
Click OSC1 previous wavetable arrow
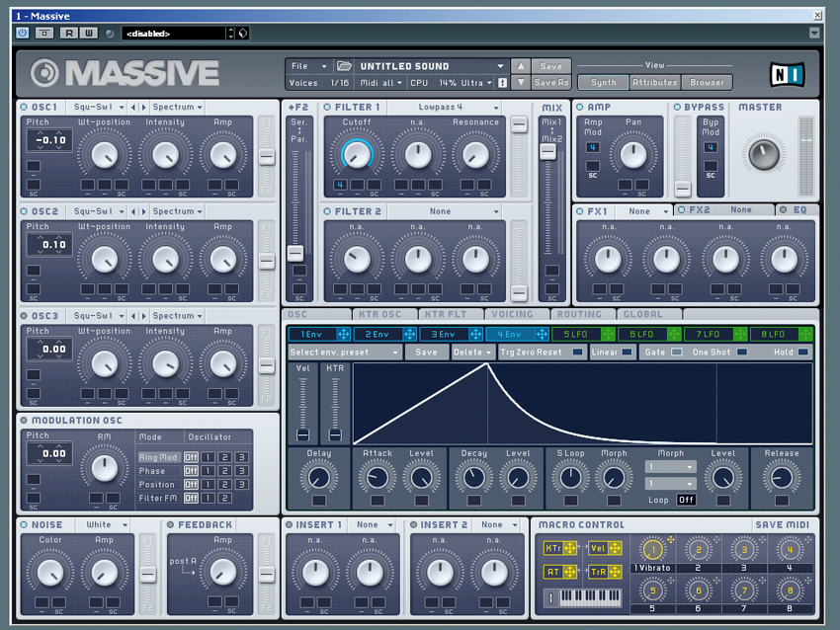pos(133,107)
